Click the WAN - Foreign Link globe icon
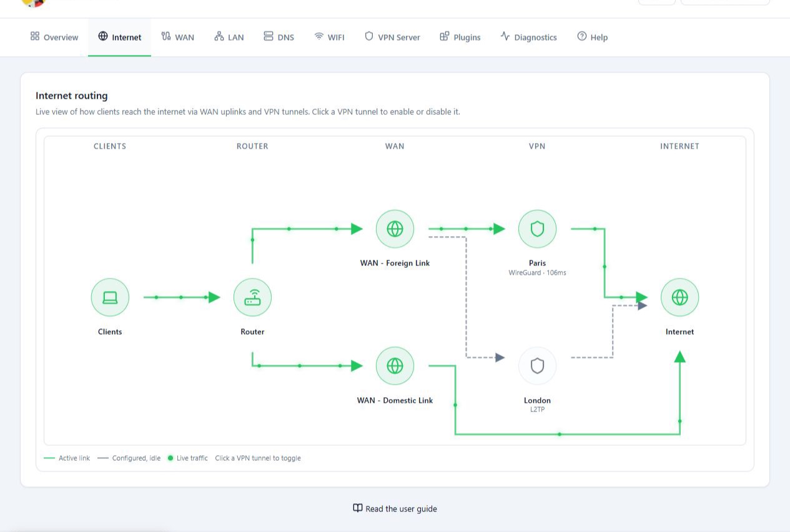The image size is (790, 532). (x=395, y=229)
